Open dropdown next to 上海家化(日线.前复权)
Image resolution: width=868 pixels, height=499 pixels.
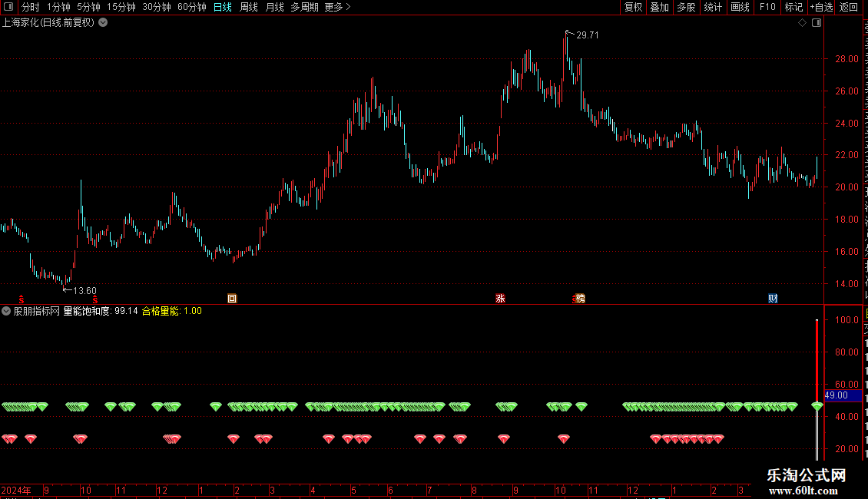click(x=103, y=23)
